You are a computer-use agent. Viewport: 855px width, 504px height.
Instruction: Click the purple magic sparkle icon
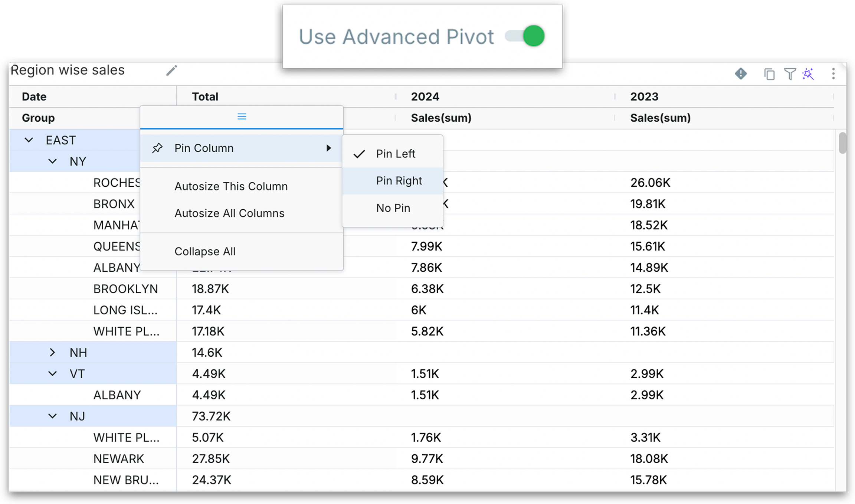[x=808, y=74]
